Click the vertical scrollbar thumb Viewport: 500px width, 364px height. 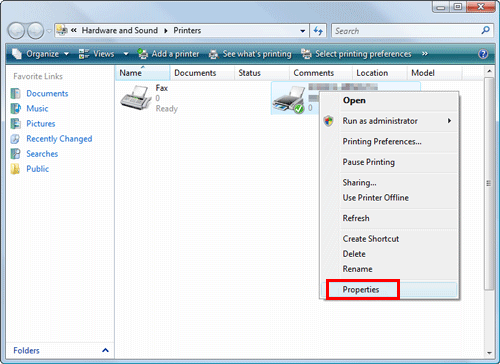point(489,183)
